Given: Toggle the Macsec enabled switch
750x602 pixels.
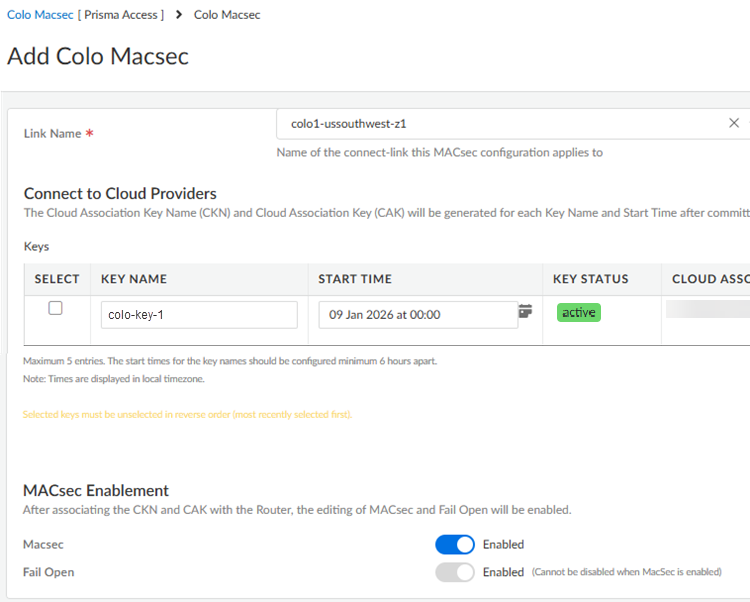Looking at the screenshot, I should click(454, 544).
